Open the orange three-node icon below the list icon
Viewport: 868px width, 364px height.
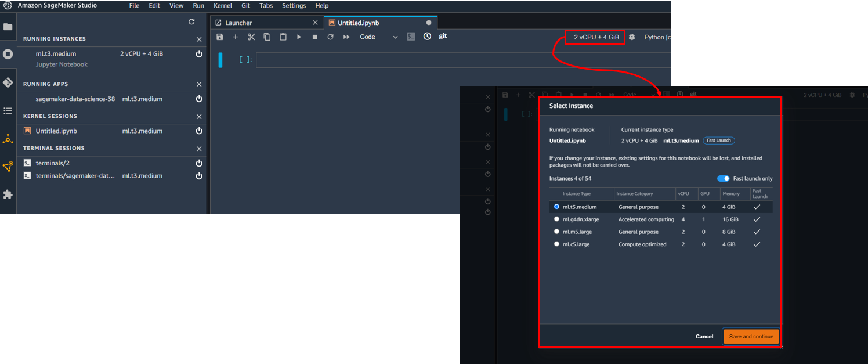pyautogui.click(x=8, y=139)
